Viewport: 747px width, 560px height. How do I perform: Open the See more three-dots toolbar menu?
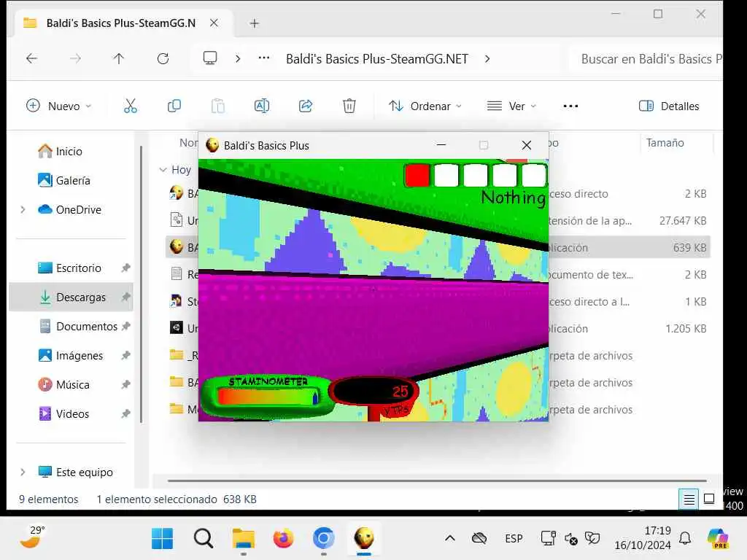pos(570,106)
